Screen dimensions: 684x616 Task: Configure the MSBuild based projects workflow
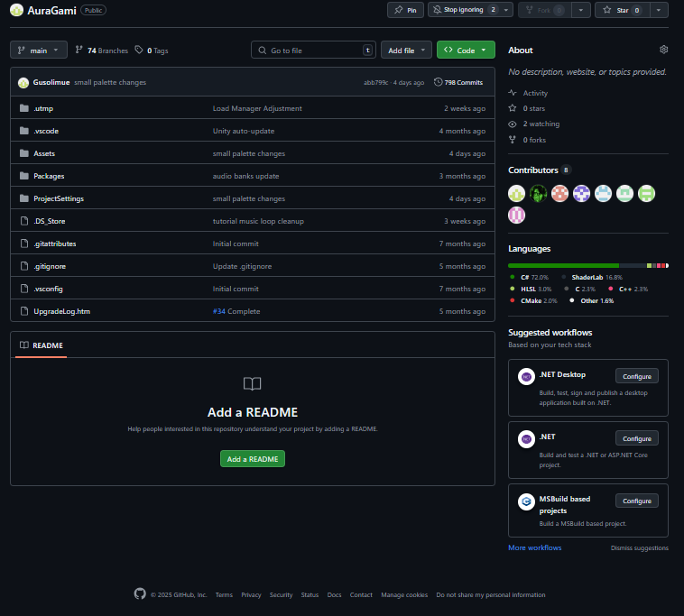(x=636, y=501)
